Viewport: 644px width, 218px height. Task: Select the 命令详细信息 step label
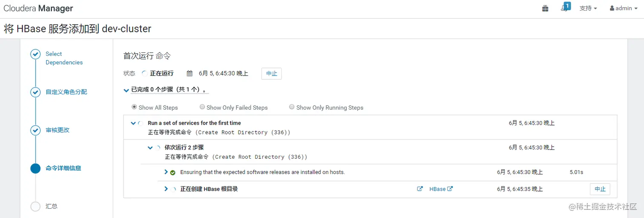[x=63, y=168]
